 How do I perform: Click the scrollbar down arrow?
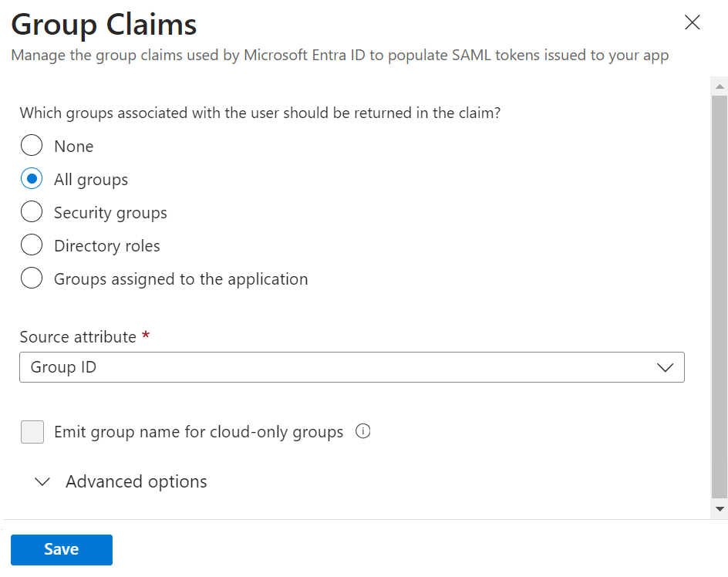coord(719,509)
